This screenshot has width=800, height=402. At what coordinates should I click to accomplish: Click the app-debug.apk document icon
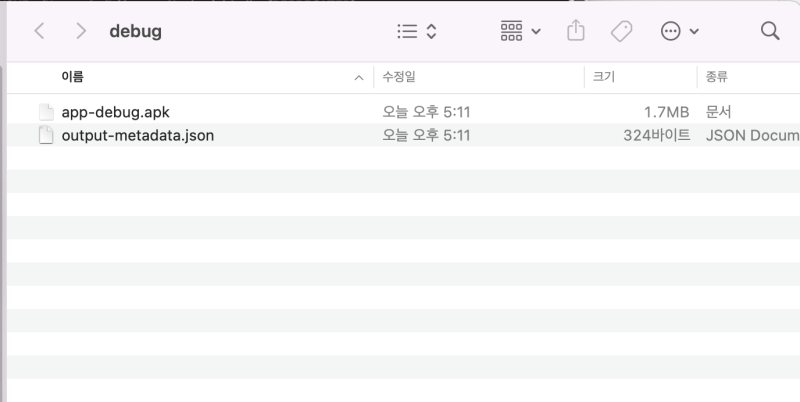pyautogui.click(x=46, y=112)
